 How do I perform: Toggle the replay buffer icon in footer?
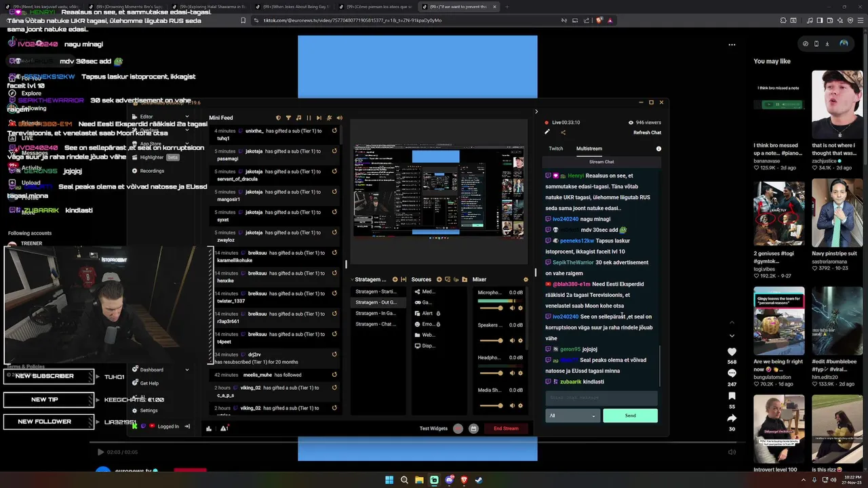pyautogui.click(x=473, y=428)
